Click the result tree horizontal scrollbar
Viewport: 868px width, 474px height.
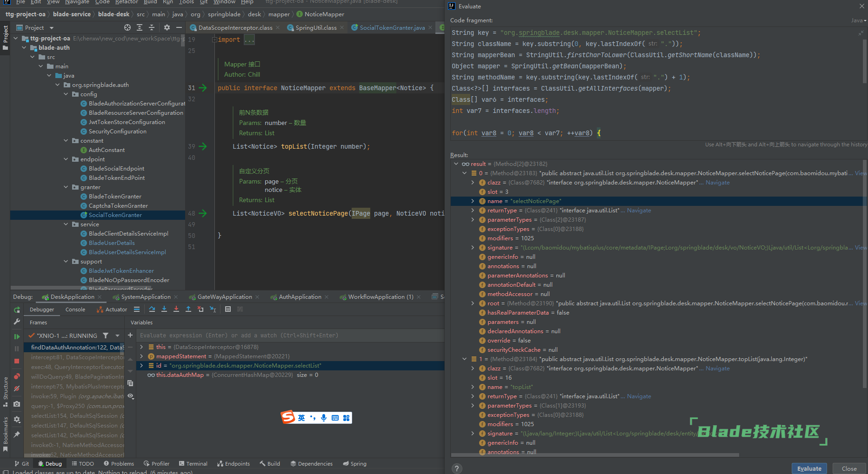click(595, 455)
